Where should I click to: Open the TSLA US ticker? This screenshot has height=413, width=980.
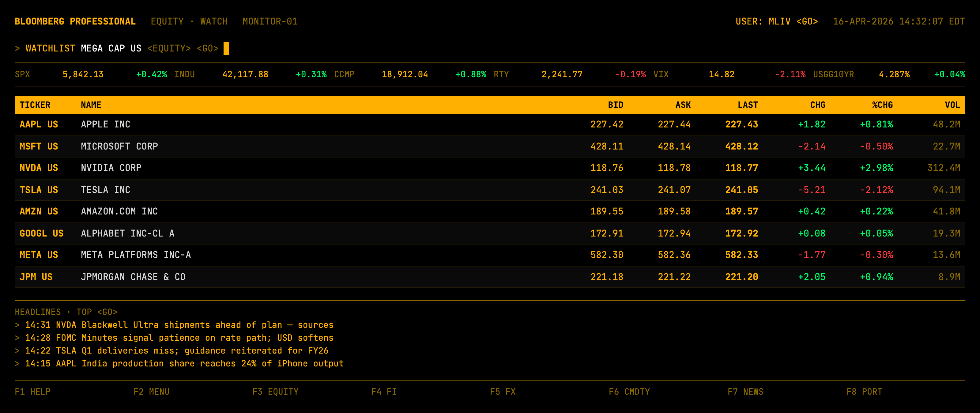coord(39,190)
